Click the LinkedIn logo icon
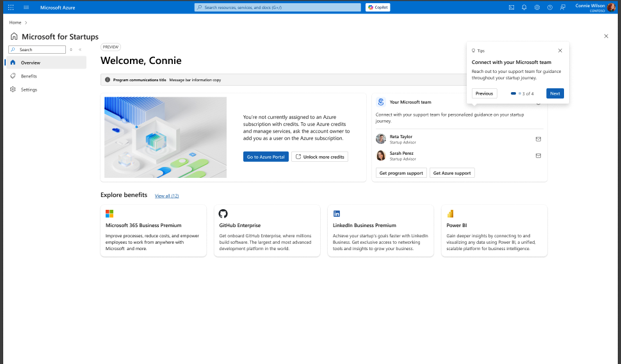 click(x=337, y=214)
